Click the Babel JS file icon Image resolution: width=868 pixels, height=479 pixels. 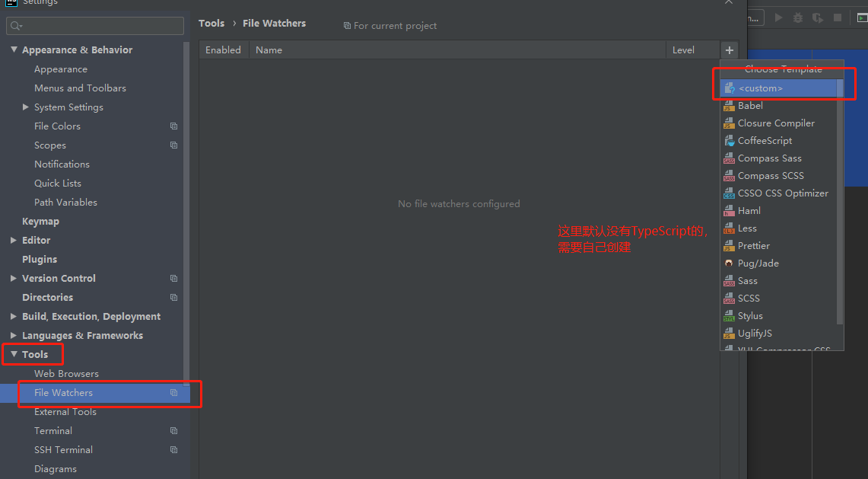pos(729,106)
